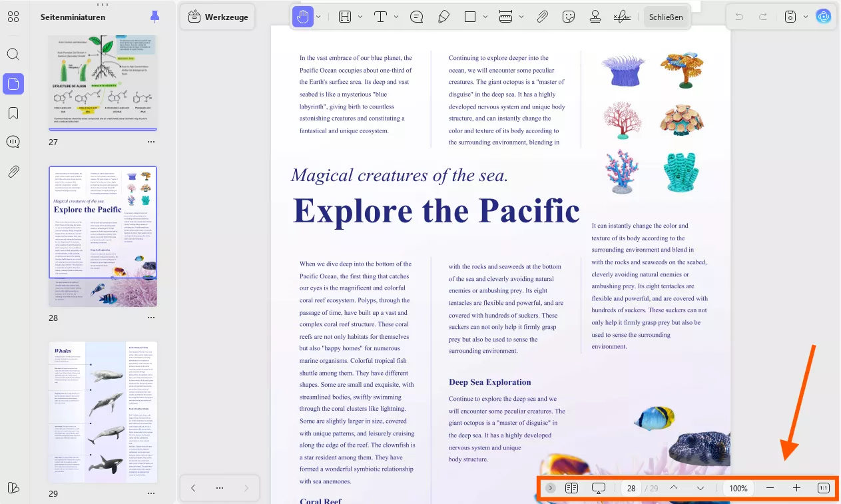Screen dimensions: 841x504
Task: Click the Magical creatures of the sea title
Action: 400,175
